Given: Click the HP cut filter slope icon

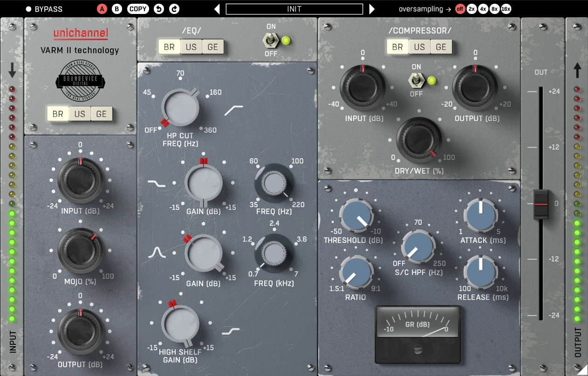Looking at the screenshot, I should pos(234,110).
